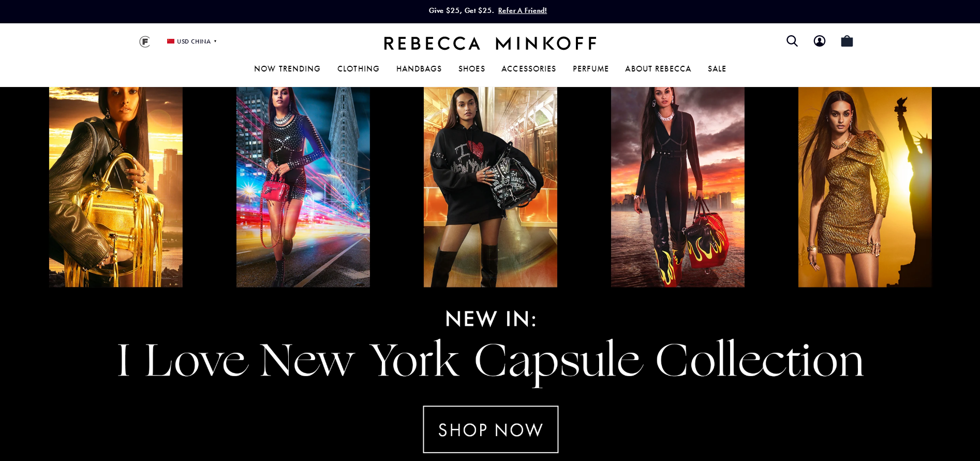The height and width of the screenshot is (461, 980).
Task: Click the Shop Now button
Action: point(491,429)
